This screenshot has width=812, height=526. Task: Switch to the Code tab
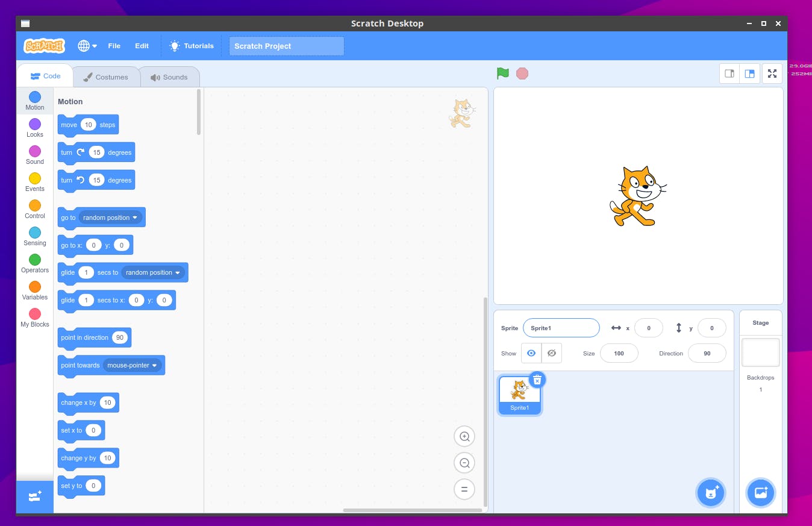(x=45, y=76)
